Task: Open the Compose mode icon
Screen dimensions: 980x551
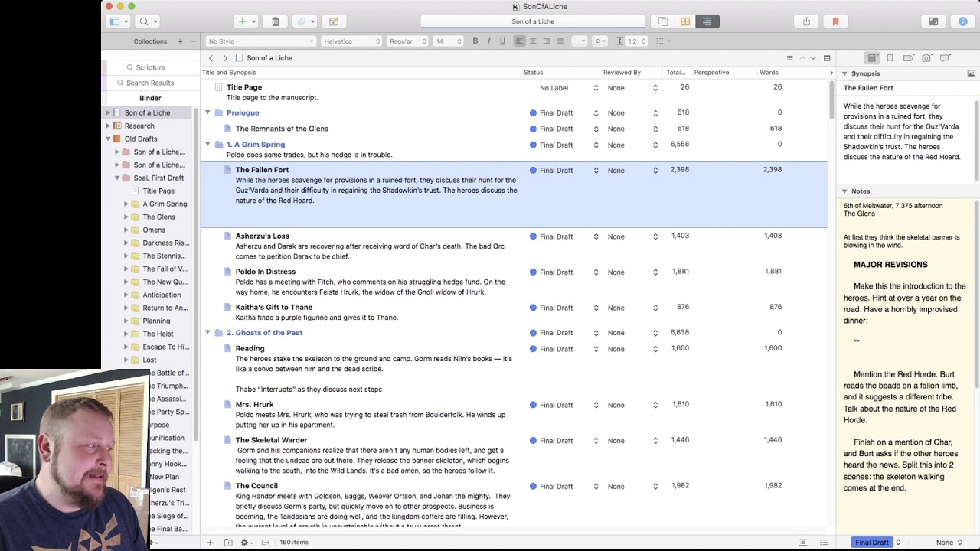Action: point(933,21)
